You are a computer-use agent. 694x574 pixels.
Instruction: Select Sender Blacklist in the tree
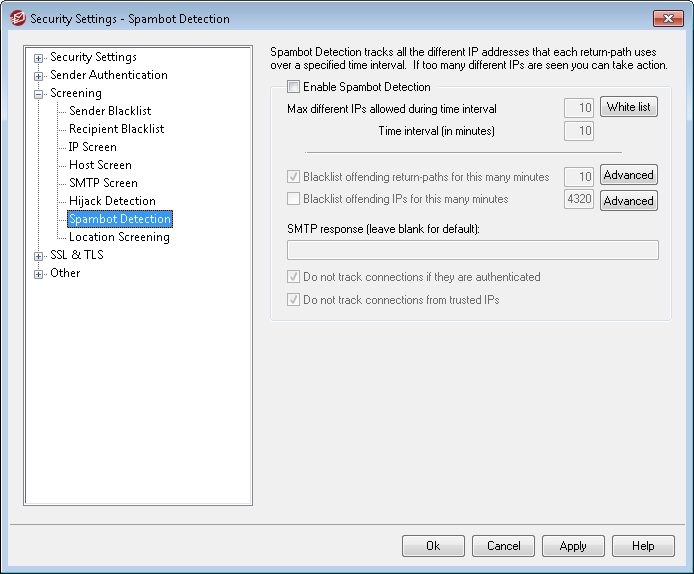(110, 111)
